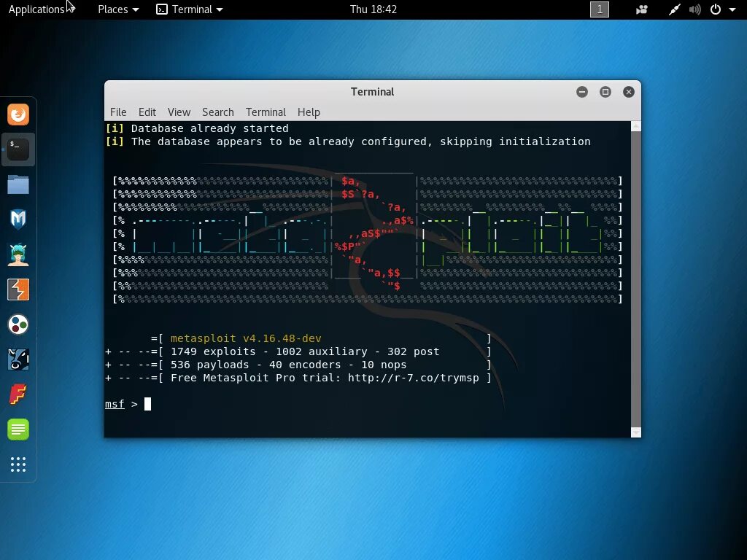This screenshot has height=560, width=747.
Task: Click the power icon in top bar
Action: pos(716,9)
